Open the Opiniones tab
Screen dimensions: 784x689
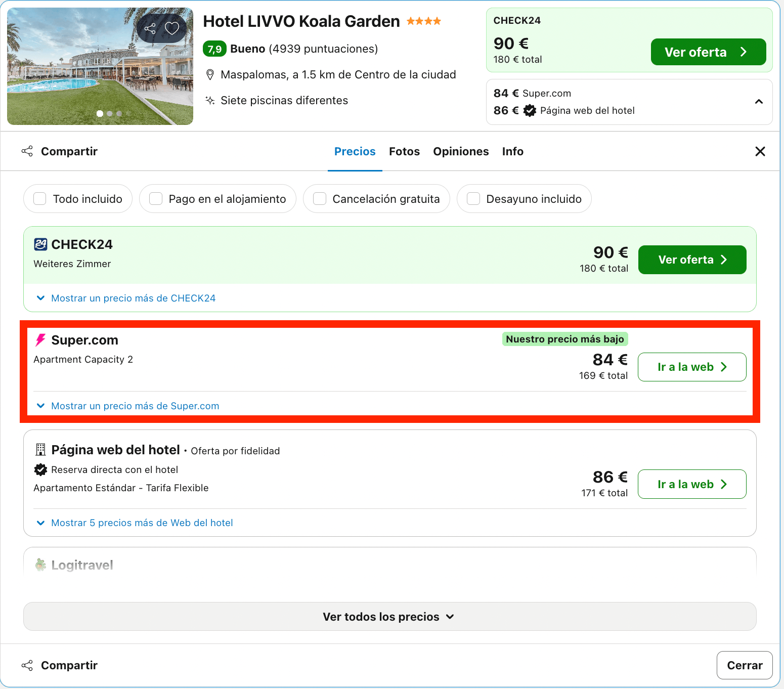click(x=461, y=151)
